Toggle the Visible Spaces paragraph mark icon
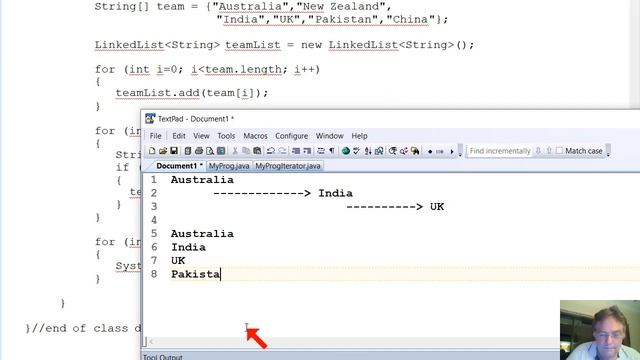Screen dimensions: 640x360 tap(332, 151)
